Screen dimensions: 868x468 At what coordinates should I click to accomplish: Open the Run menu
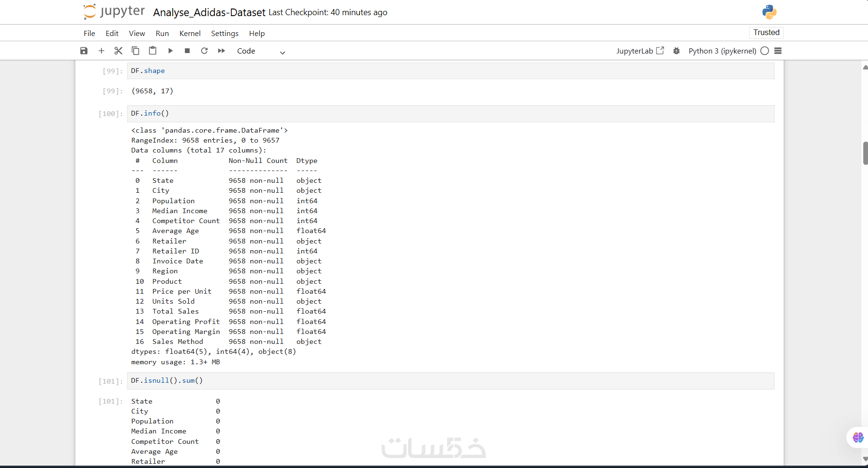coord(162,33)
